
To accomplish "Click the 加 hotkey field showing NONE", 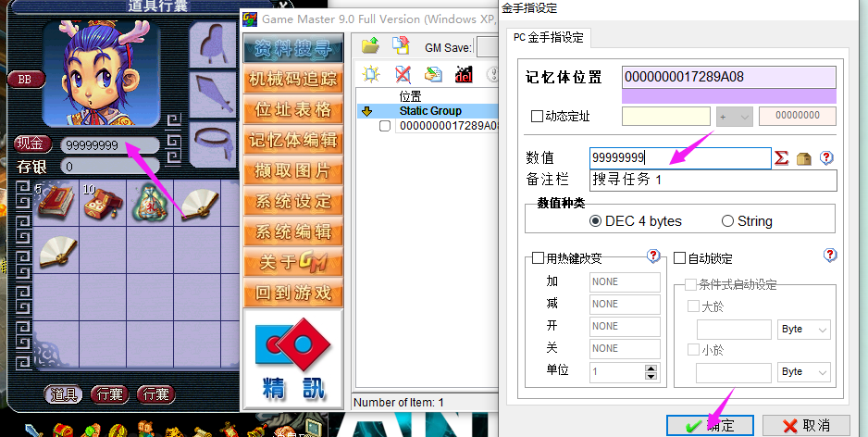I will pyautogui.click(x=625, y=281).
